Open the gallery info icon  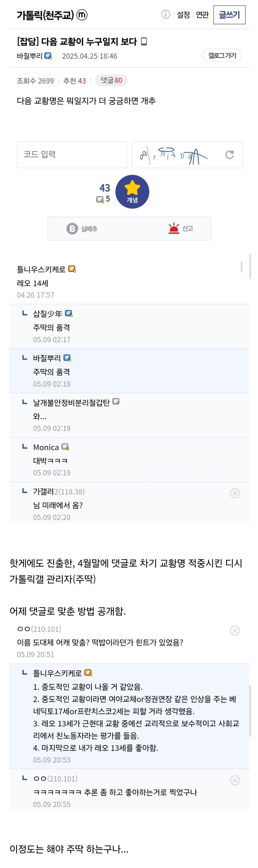tap(166, 14)
